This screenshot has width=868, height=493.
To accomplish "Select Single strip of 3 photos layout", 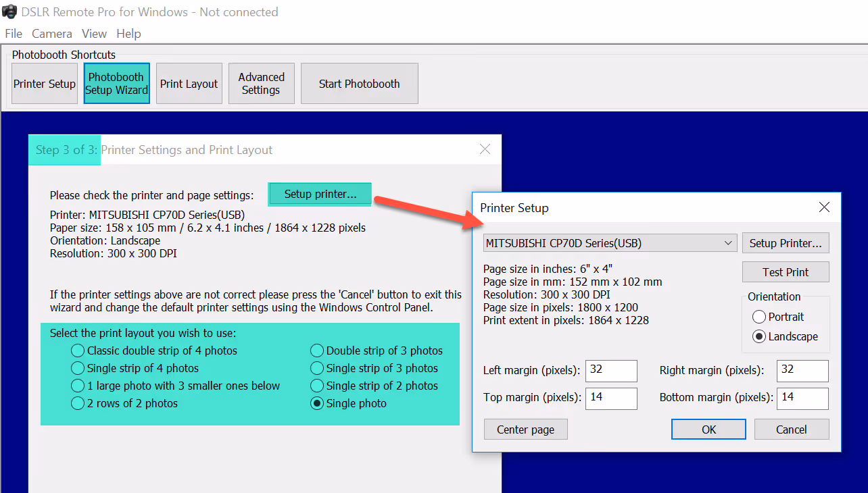I will [x=374, y=368].
